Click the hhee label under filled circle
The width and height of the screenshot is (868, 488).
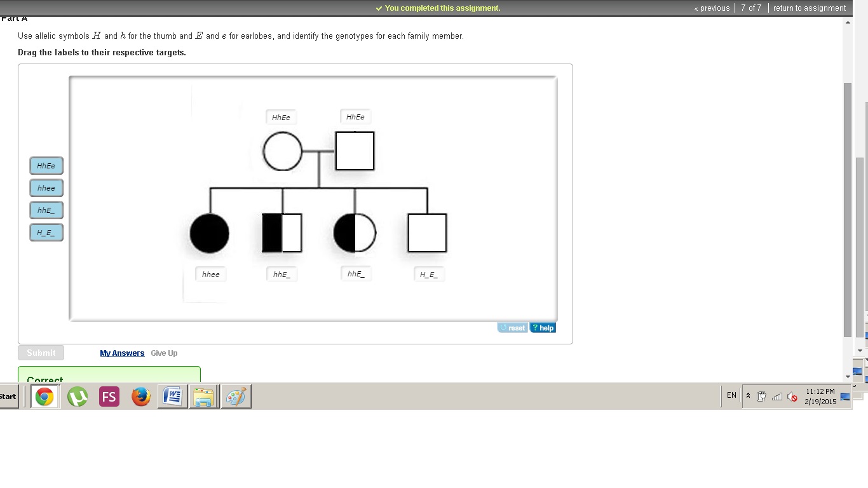coord(211,274)
